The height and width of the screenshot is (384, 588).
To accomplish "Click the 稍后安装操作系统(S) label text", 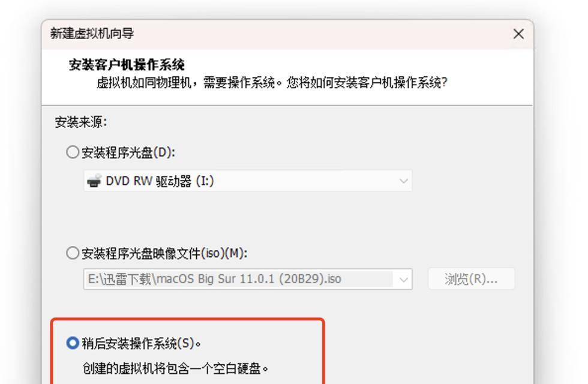I will point(141,343).
